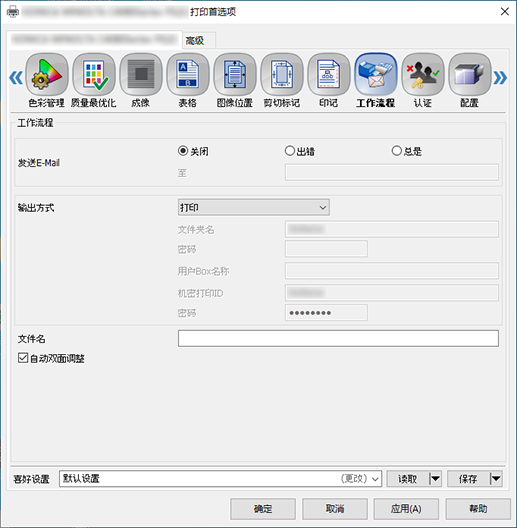517x528 pixels.
Task: Expand the 保存 button dropdown arrow
Action: click(496, 478)
